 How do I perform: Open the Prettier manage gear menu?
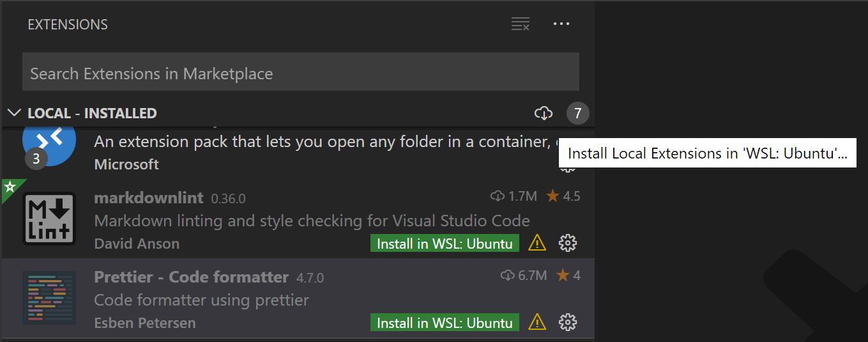coord(567,322)
